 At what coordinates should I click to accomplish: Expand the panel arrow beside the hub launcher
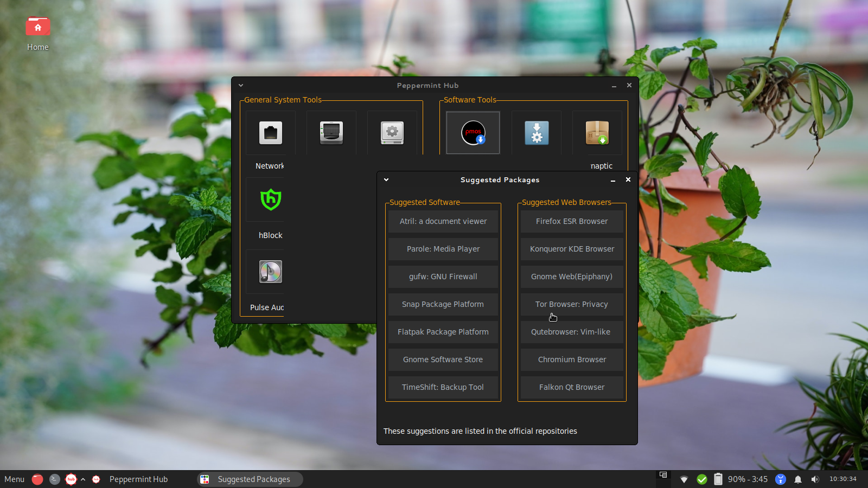click(x=83, y=479)
